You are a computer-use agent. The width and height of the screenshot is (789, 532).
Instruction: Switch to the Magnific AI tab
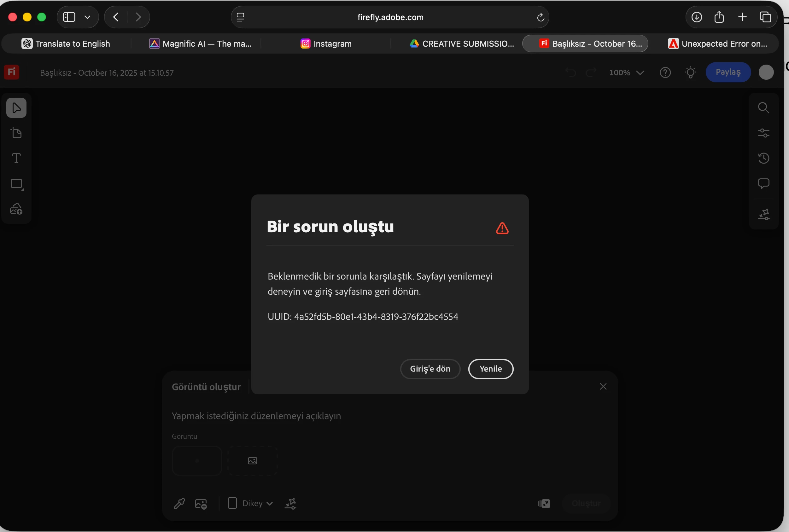pos(200,44)
